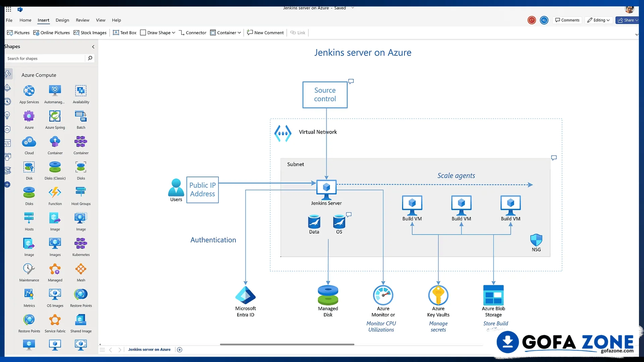Viewport: 644px width, 362px height.
Task: Select the Metrics shape
Action: [29, 298]
